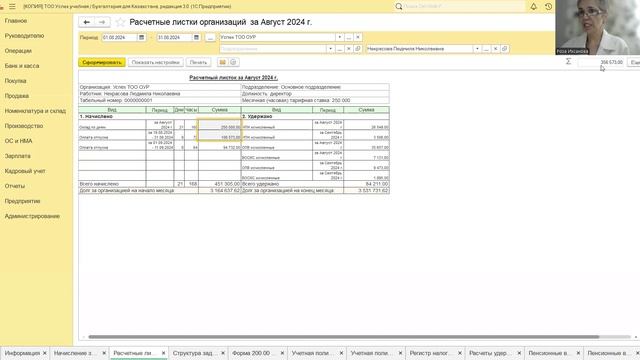Switch to the Форма 200.00 tab
Screen dimensions: 640x360
click(251, 353)
